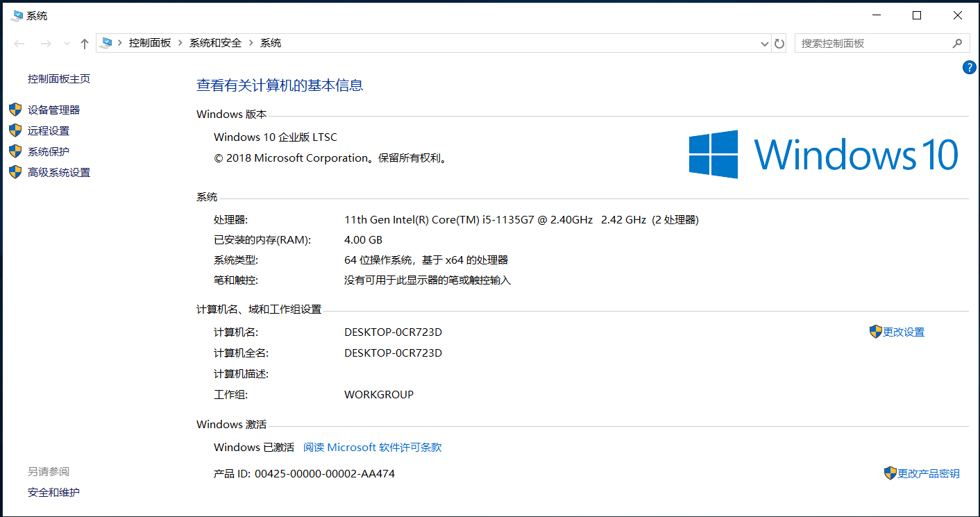Open the recent locations dropdown beside back arrow
Image resolution: width=980 pixels, height=517 pixels.
coord(66,42)
